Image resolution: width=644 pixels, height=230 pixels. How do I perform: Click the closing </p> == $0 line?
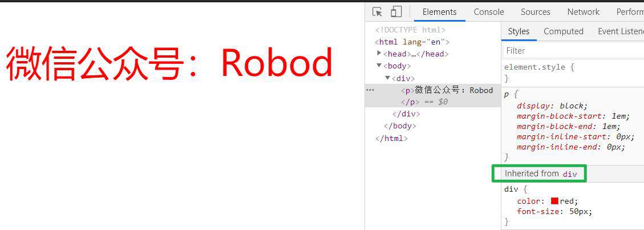[425, 102]
